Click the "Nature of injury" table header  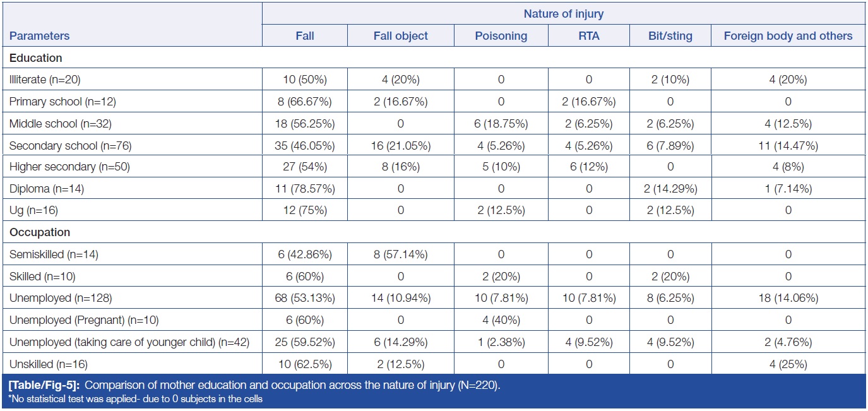click(x=564, y=13)
